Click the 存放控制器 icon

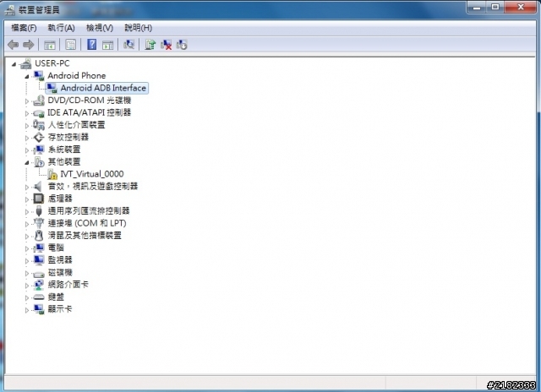coord(39,137)
